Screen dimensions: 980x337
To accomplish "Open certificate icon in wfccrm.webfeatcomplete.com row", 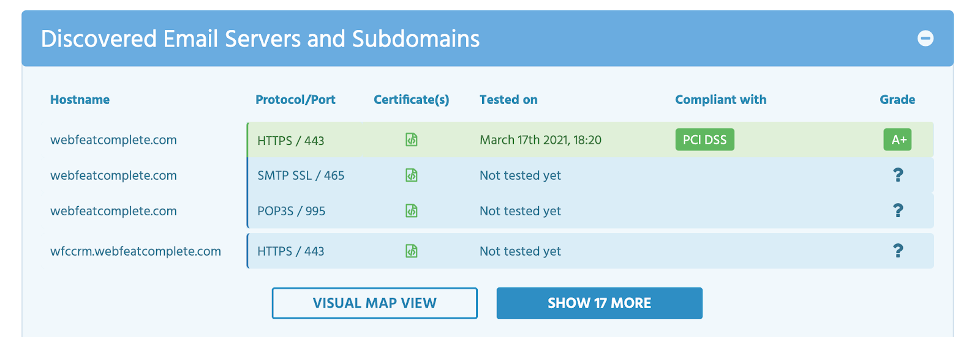I will [x=412, y=251].
